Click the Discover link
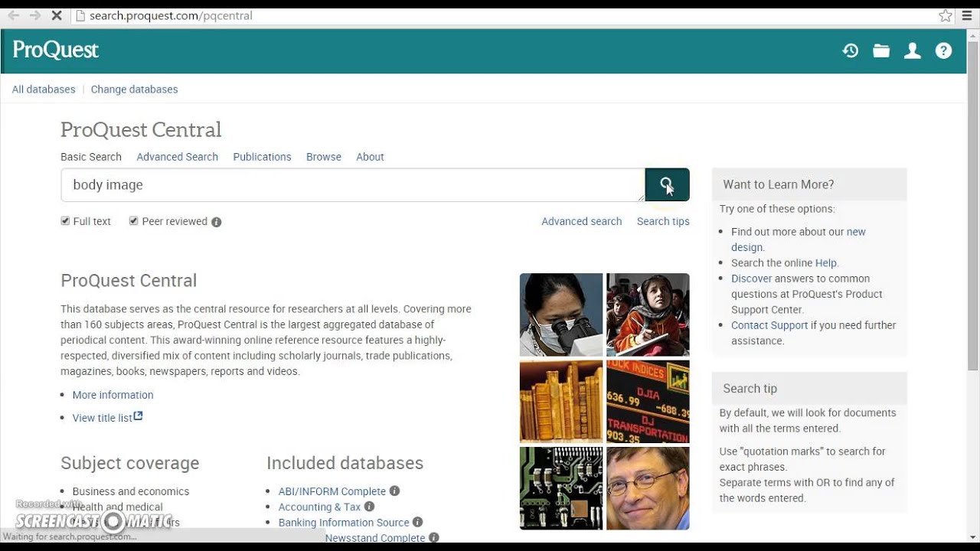Viewport: 980px width, 551px height. click(751, 279)
